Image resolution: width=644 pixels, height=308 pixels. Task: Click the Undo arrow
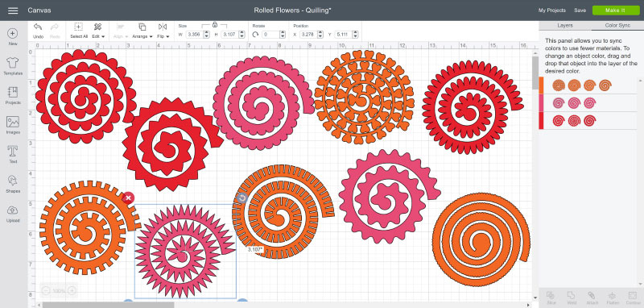pyautogui.click(x=38, y=27)
